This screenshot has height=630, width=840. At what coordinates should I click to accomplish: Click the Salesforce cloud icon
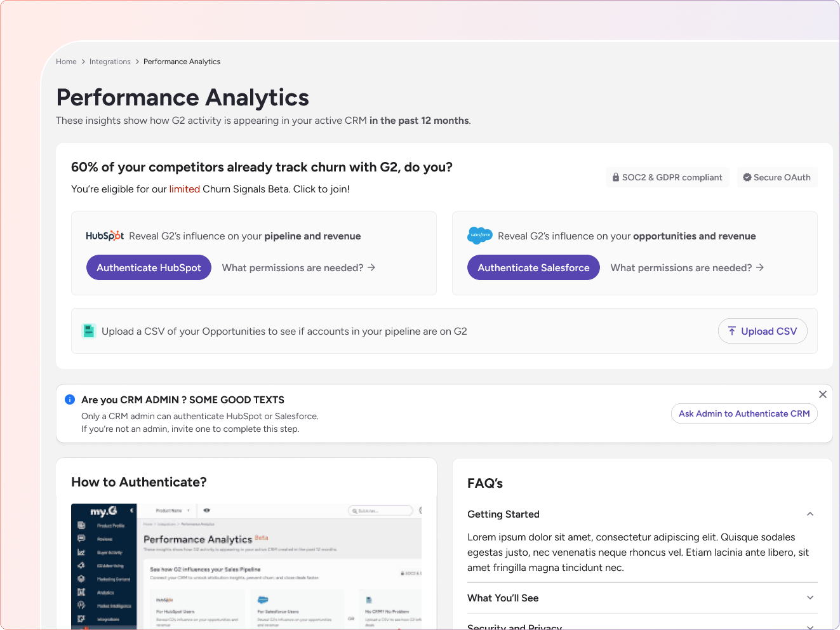pyautogui.click(x=479, y=235)
